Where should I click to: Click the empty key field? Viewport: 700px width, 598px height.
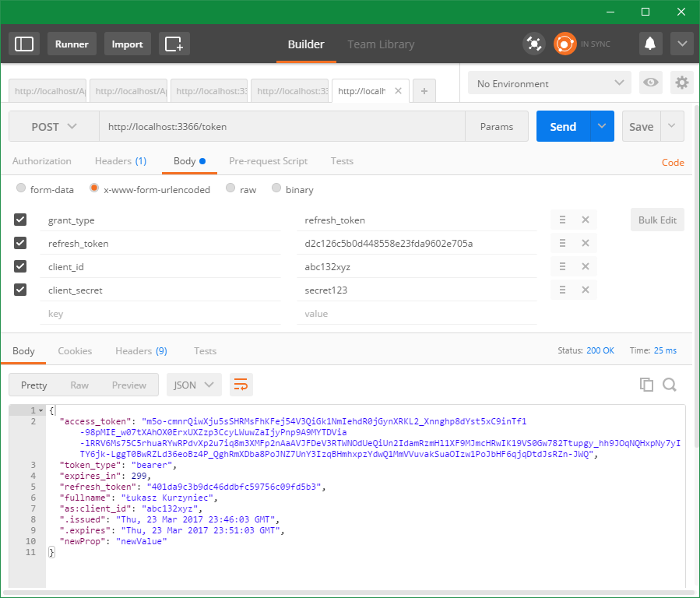[160, 313]
